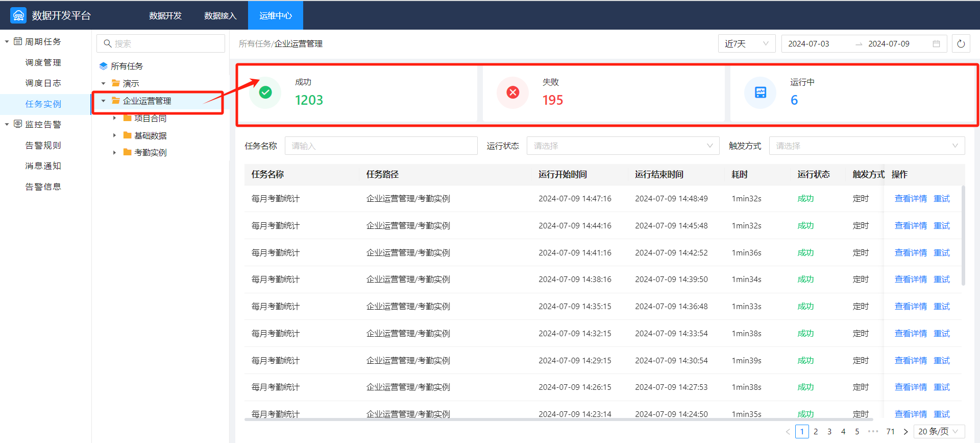Click the 任务名称 filter input field

pos(381,146)
